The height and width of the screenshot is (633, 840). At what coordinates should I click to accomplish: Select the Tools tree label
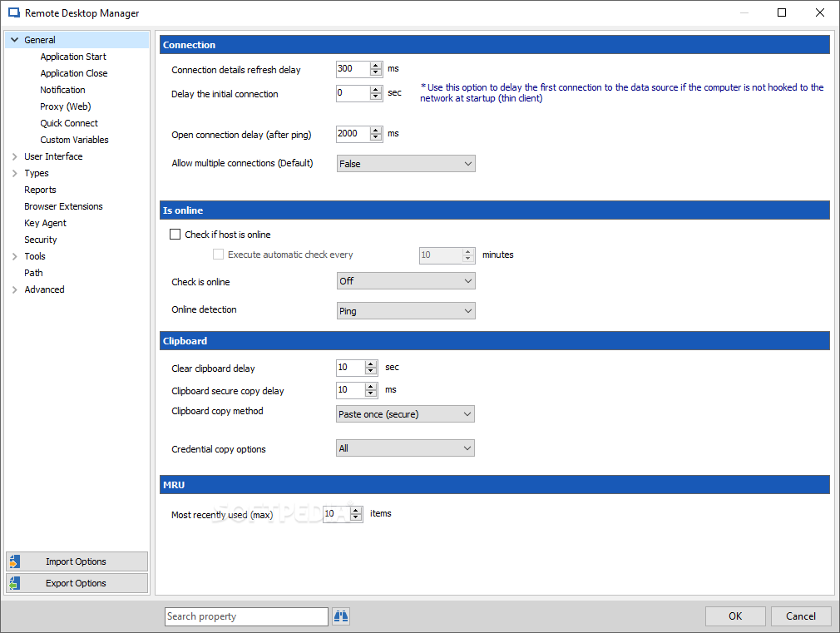(35, 256)
